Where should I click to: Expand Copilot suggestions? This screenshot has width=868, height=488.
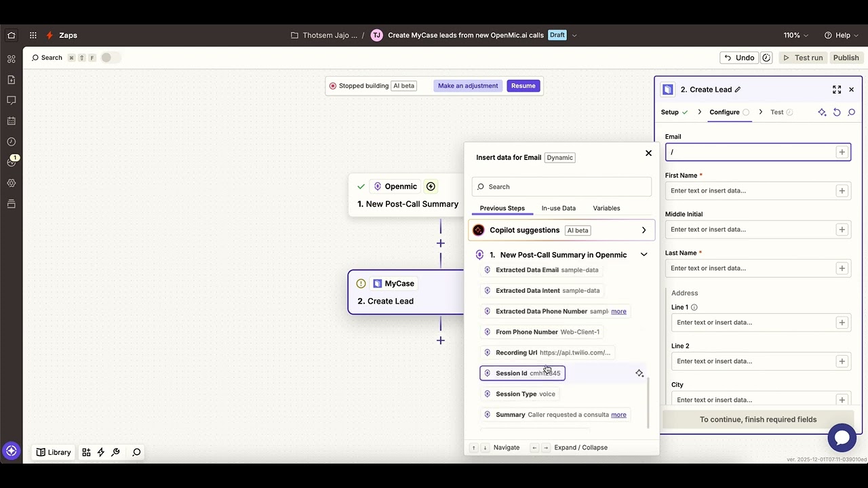[x=561, y=230]
